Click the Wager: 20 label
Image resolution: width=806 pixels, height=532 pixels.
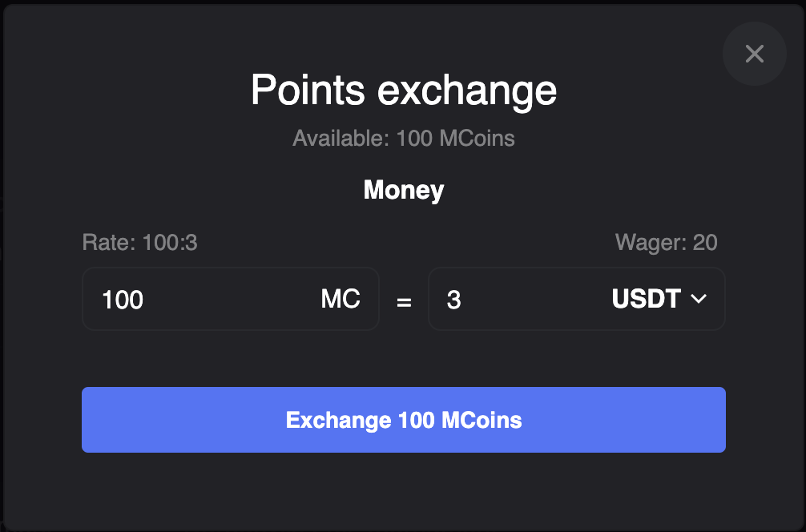click(x=666, y=242)
